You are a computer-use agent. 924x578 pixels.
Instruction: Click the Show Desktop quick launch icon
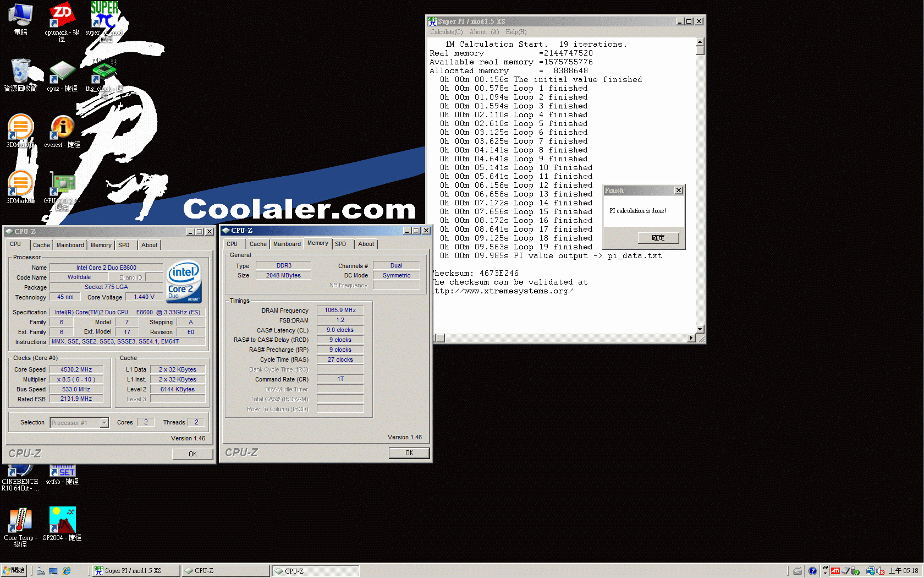tap(53, 571)
